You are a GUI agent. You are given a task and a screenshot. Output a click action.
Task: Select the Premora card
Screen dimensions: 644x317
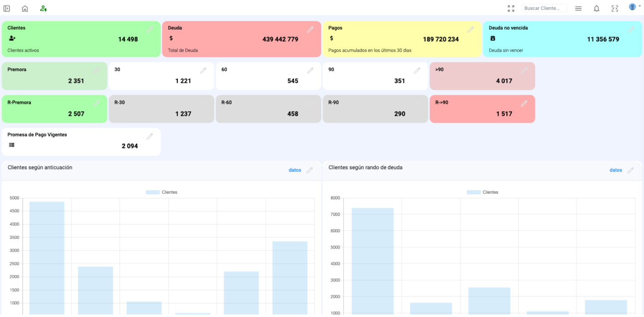pos(55,76)
